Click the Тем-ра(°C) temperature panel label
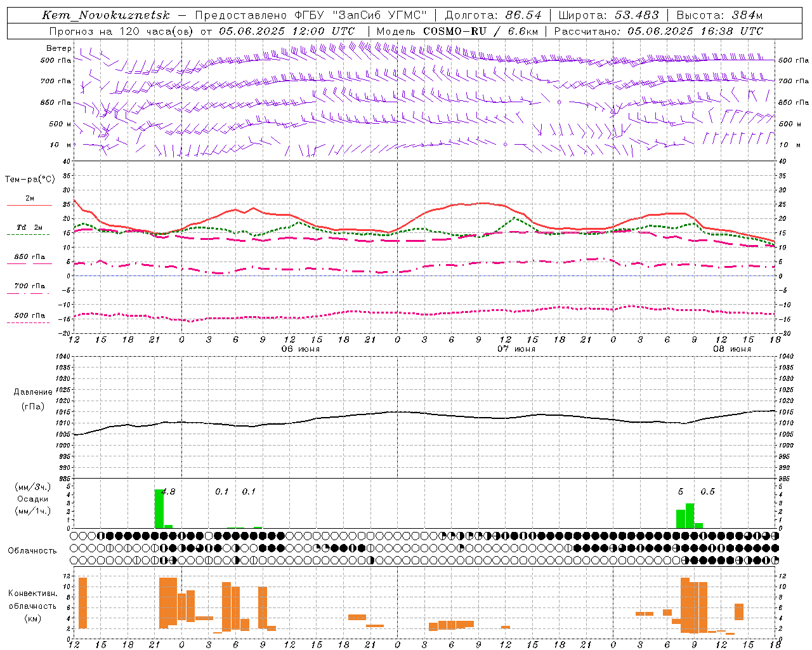Image resolution: width=812 pixels, height=650 pixels. pos(30,180)
